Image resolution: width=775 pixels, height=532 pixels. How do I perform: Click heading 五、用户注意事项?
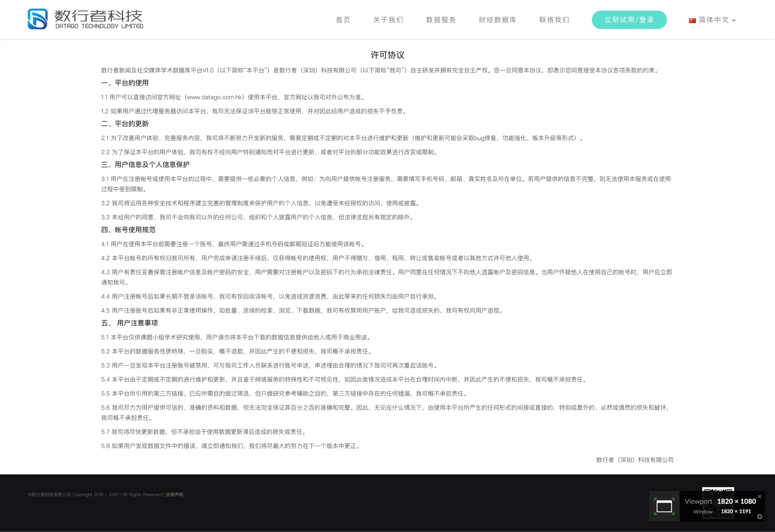click(129, 323)
